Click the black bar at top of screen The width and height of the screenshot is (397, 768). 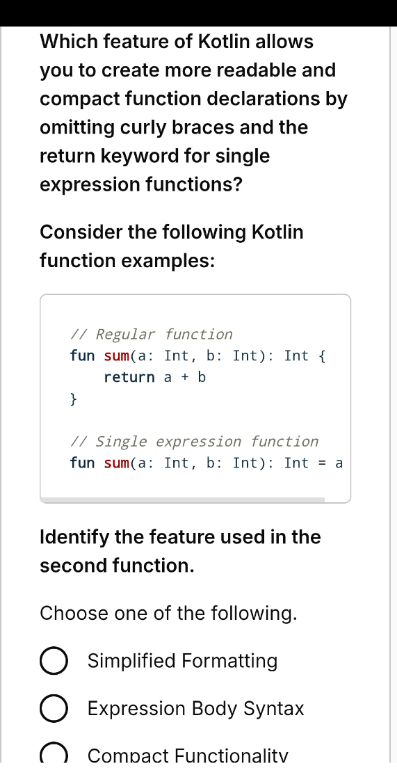tap(198, 13)
